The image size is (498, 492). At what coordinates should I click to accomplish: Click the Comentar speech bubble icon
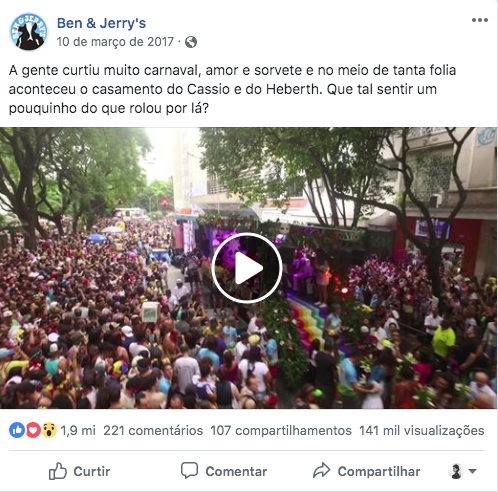pyautogui.click(x=189, y=471)
